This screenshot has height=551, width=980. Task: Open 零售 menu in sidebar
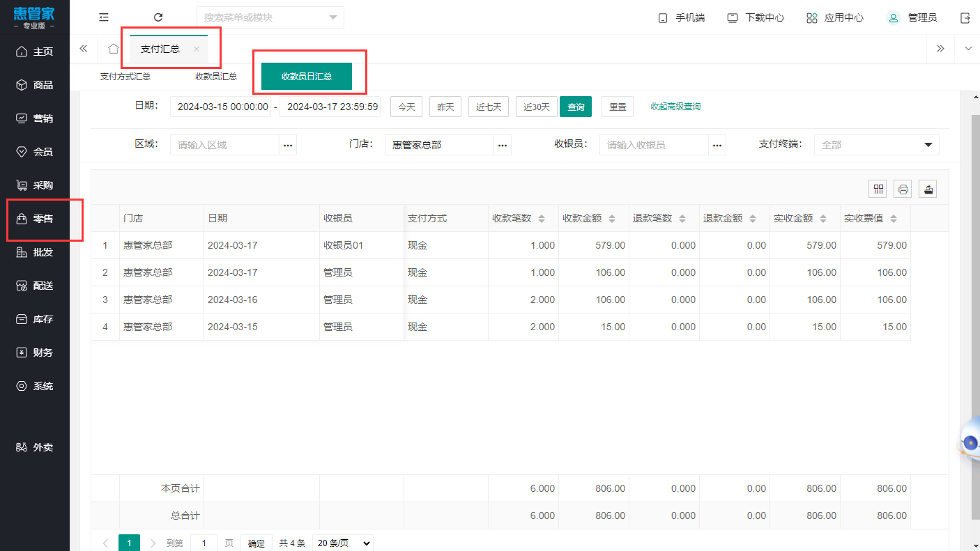[x=43, y=219]
